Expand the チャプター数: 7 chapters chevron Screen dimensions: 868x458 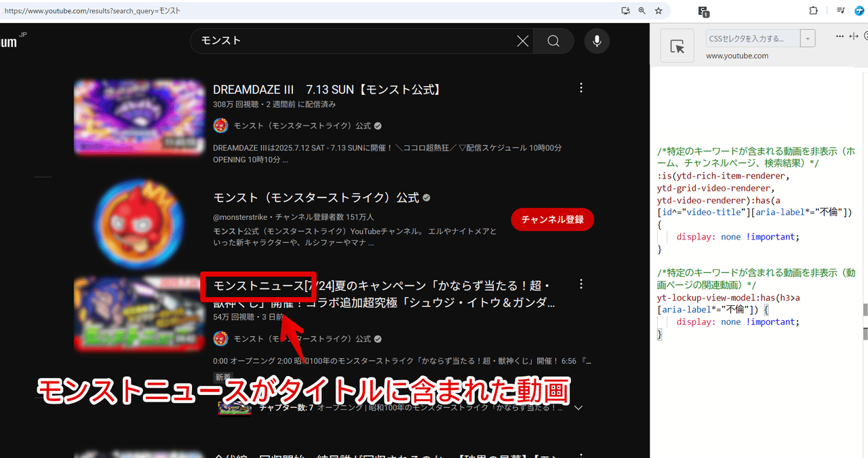578,408
